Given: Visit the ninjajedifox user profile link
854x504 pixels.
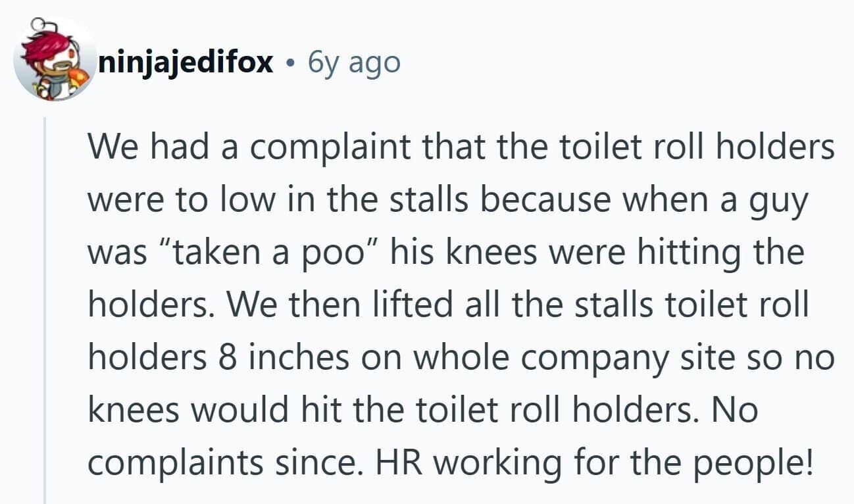Looking at the screenshot, I should (186, 63).
